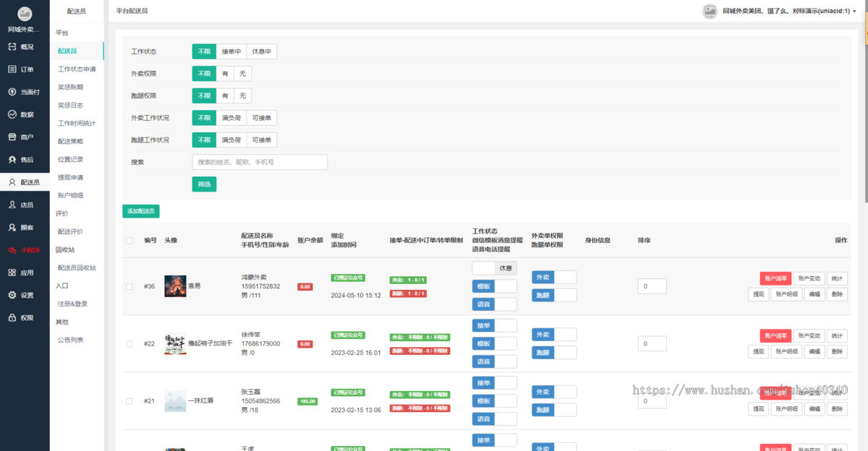Screen dimensions: 868x451
Task: Open the 数据 data sidebar icon
Action: [x=12, y=114]
